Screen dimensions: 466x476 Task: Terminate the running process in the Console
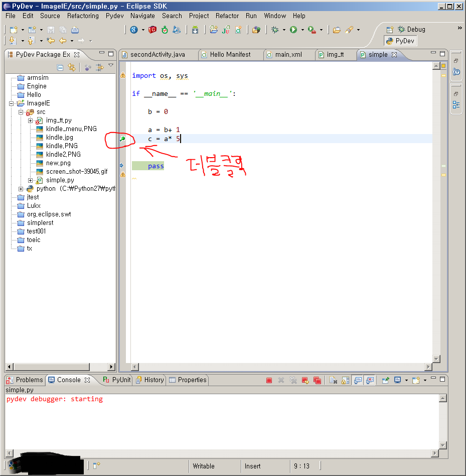pos(269,380)
